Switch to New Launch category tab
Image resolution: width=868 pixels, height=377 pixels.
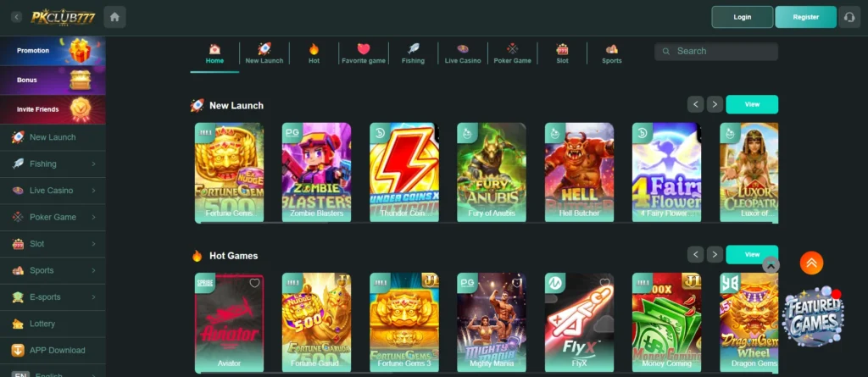tap(264, 53)
